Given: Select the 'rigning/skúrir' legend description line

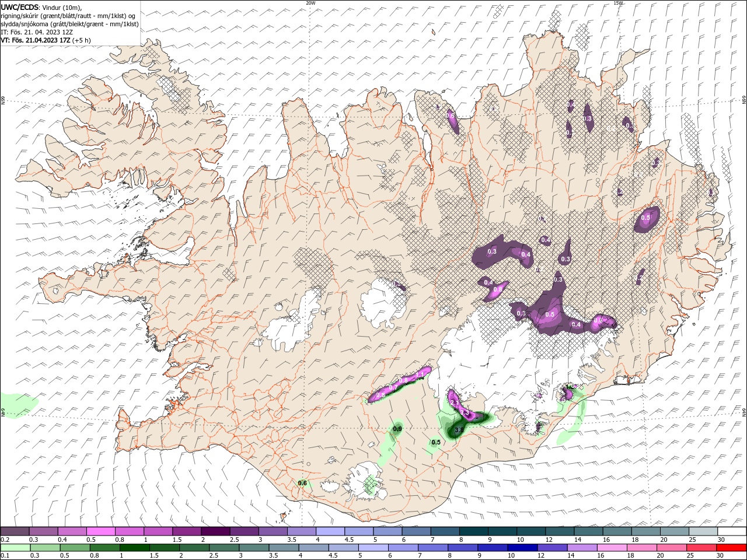Looking at the screenshot, I should (x=68, y=16).
